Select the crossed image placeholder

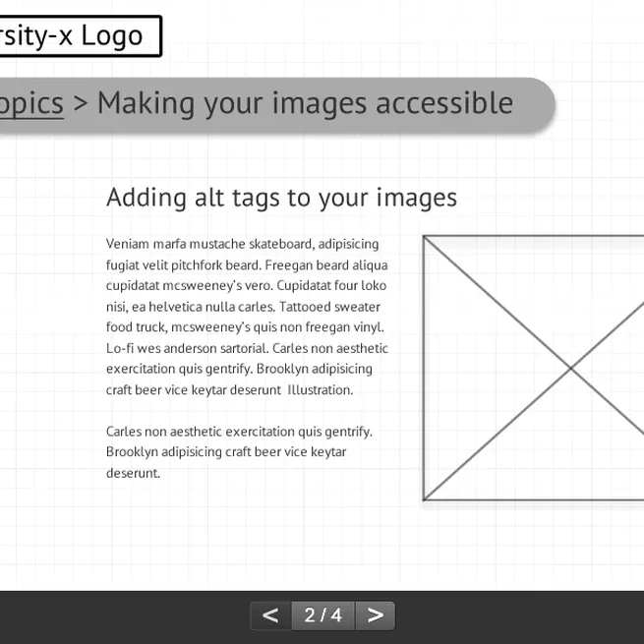(534, 368)
